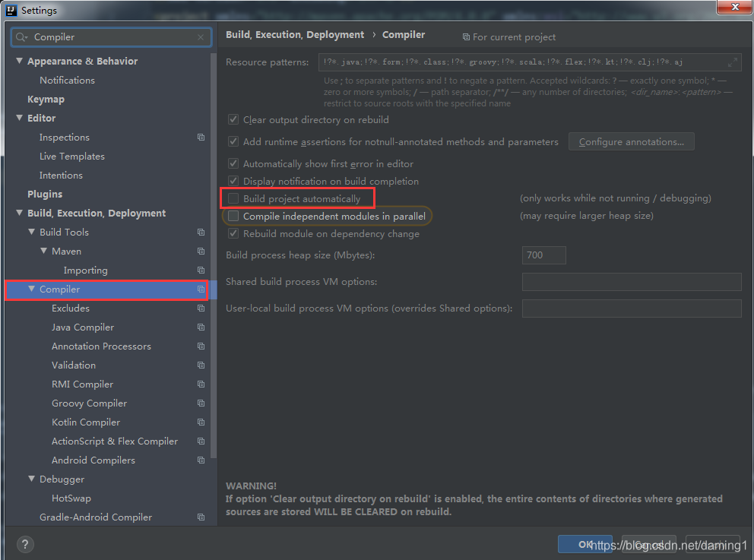Click the project-level icon next to Maven
The width and height of the screenshot is (754, 560).
[201, 252]
